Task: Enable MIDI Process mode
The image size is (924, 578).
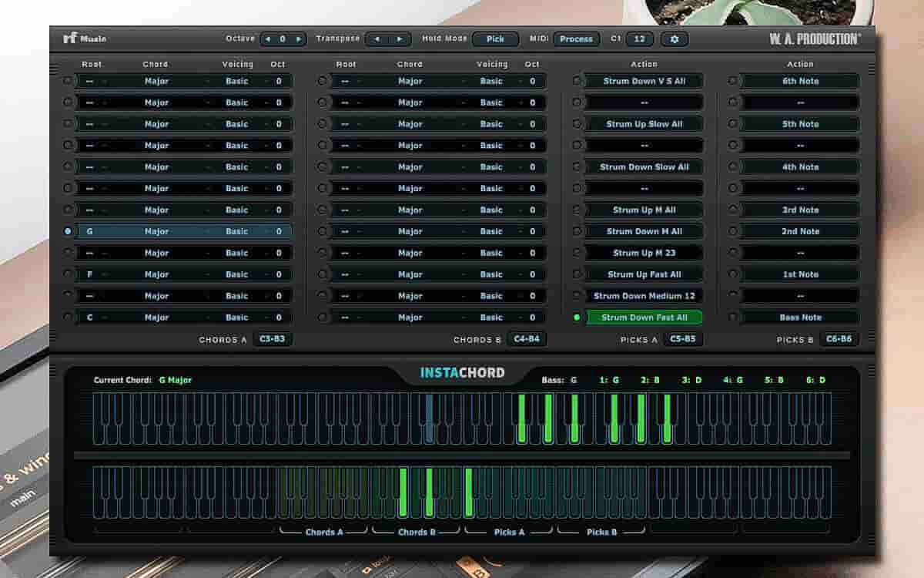Action: [577, 39]
